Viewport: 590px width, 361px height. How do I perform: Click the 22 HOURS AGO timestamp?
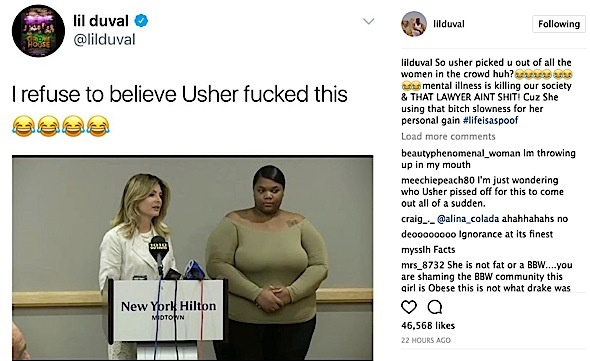pos(426,340)
